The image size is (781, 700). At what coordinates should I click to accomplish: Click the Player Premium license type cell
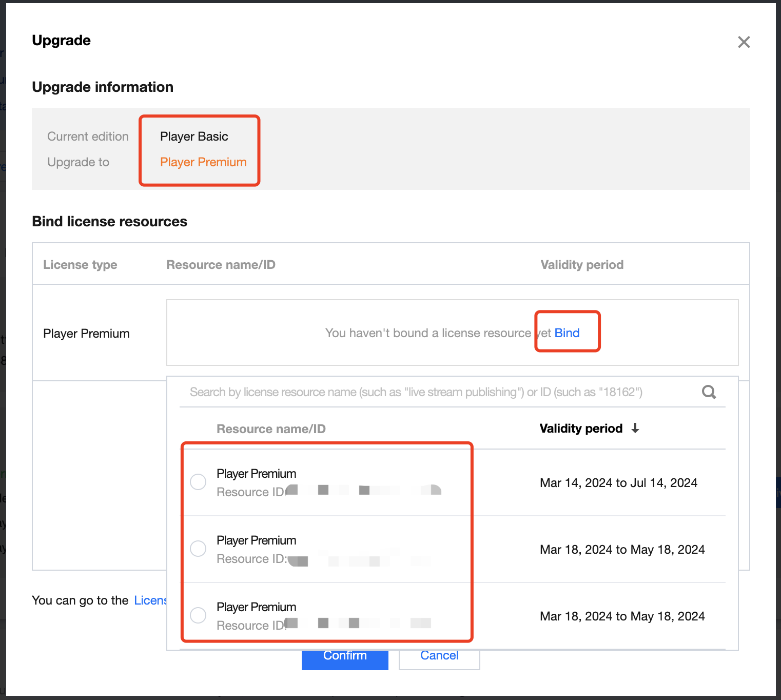click(x=86, y=334)
